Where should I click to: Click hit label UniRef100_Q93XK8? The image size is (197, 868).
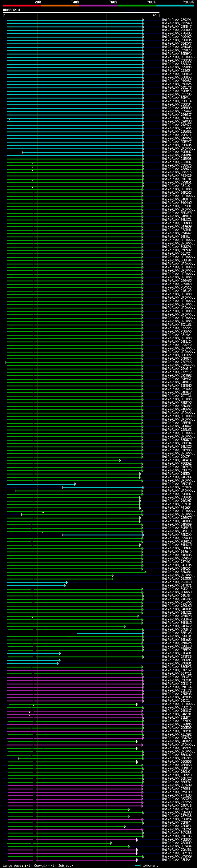coord(177,582)
